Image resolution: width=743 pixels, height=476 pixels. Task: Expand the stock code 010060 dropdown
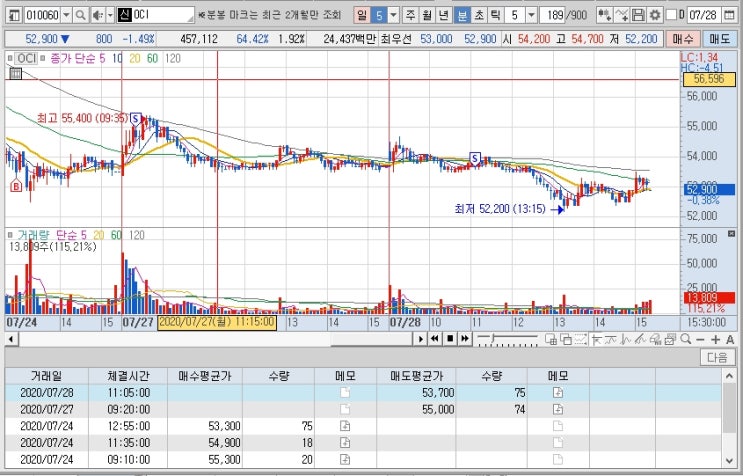tap(66, 15)
